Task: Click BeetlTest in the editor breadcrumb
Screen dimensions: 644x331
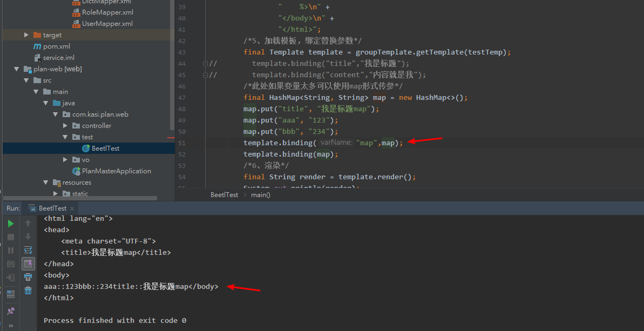Action: click(224, 194)
